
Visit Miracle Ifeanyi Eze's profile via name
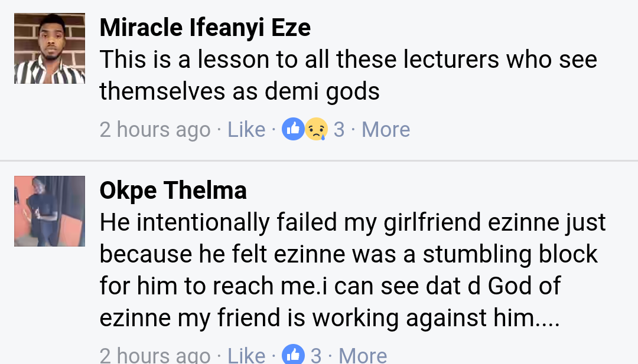point(205,28)
